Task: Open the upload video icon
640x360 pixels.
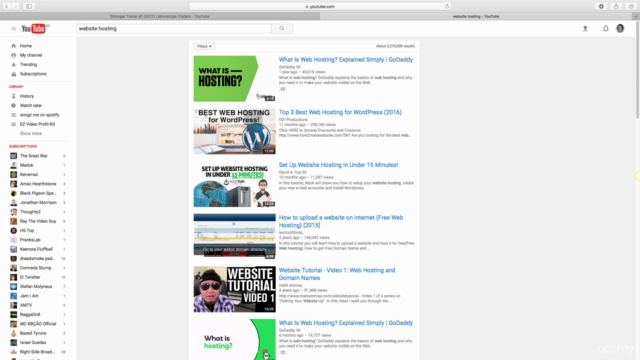Action: 585,29
